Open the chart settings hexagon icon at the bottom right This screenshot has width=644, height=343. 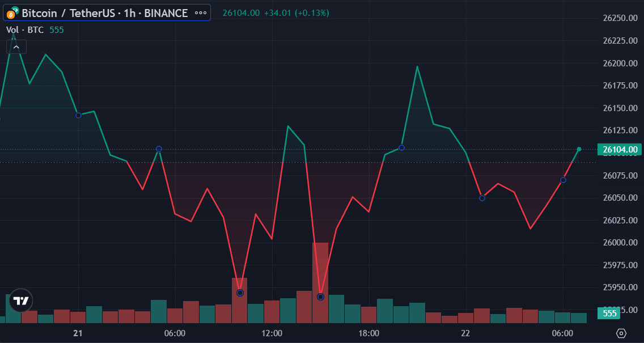tap(621, 333)
